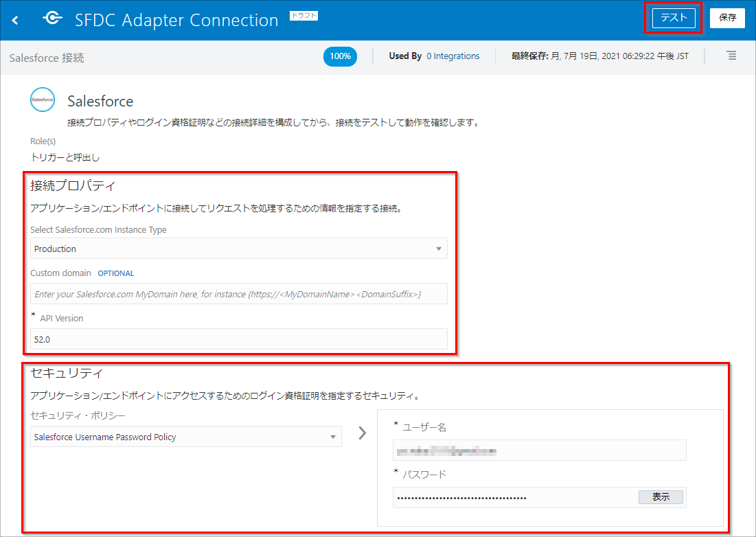
Task: Click the ドラフト status badge
Action: click(303, 15)
